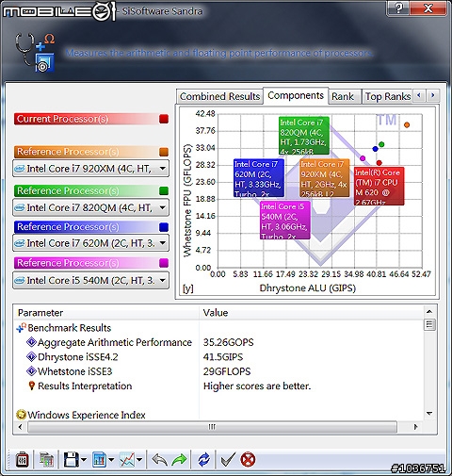This screenshot has width=452, height=476.
Task: Open the Intel Core i5 540M dropdown
Action: pyautogui.click(x=90, y=280)
